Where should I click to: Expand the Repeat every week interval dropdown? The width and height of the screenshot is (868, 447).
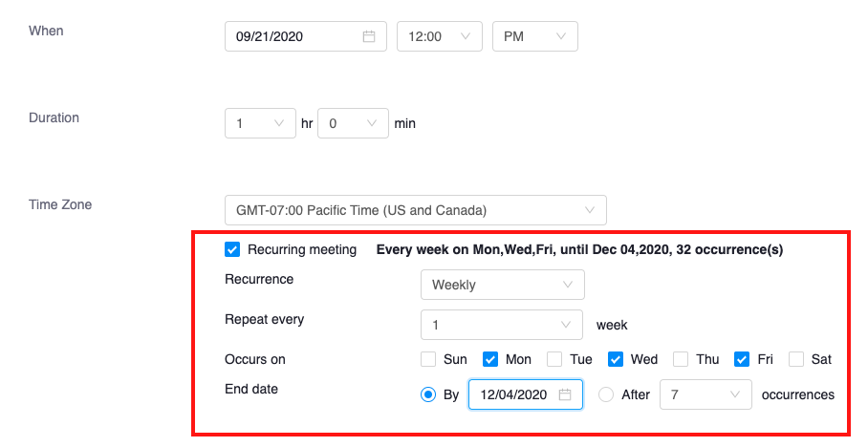point(502,325)
